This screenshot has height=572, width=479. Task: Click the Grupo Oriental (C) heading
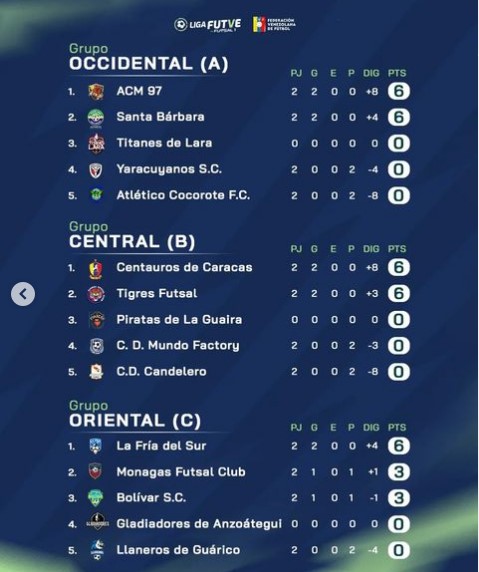tap(135, 414)
